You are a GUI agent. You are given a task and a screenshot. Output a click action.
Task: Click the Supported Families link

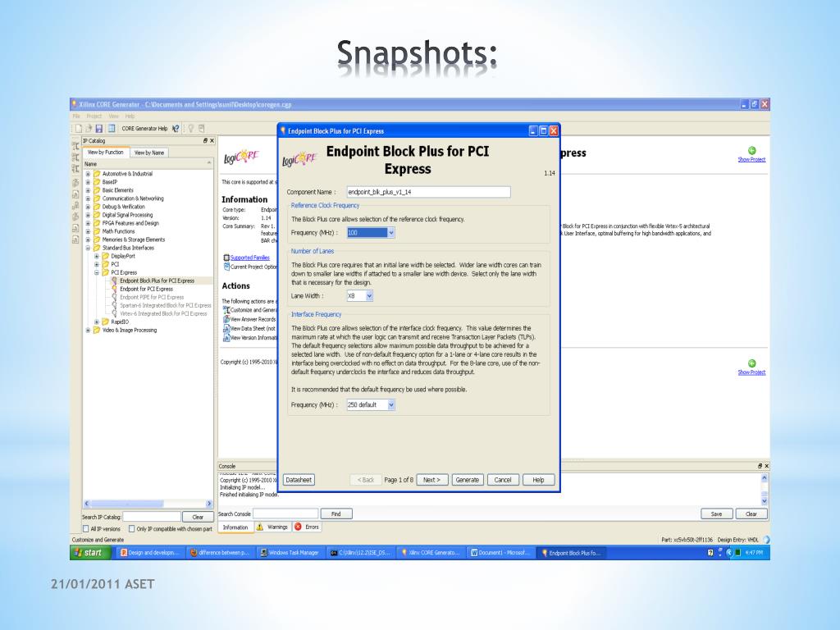(x=249, y=258)
